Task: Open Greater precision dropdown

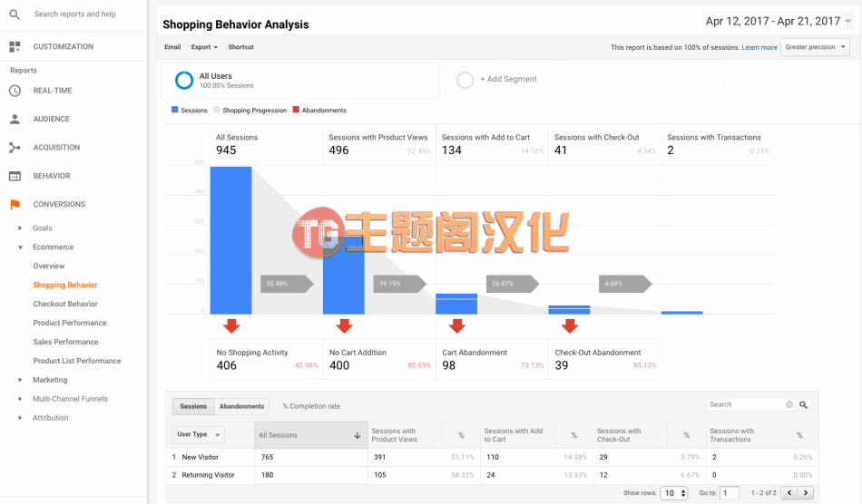Action: [816, 47]
